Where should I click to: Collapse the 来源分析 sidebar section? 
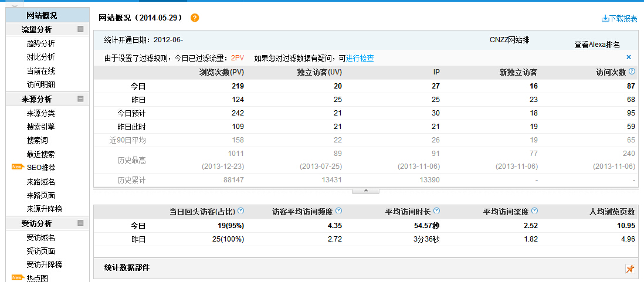pyautogui.click(x=80, y=99)
